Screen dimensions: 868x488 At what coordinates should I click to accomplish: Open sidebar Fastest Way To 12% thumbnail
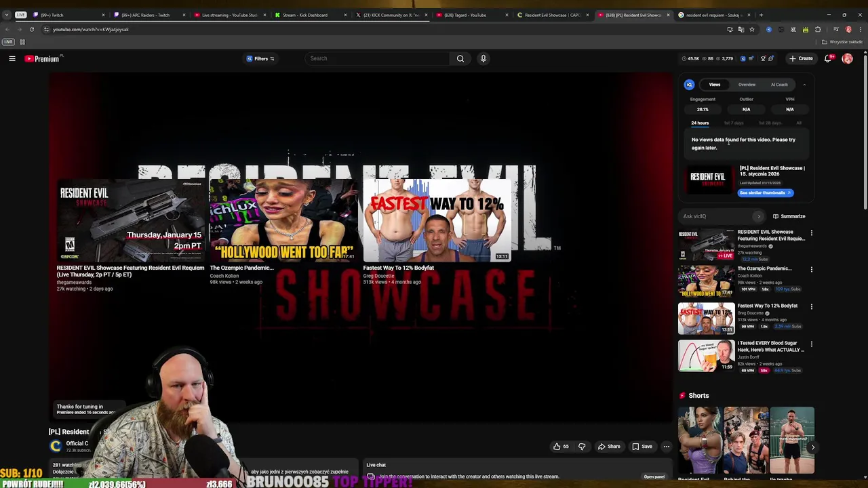tap(706, 319)
